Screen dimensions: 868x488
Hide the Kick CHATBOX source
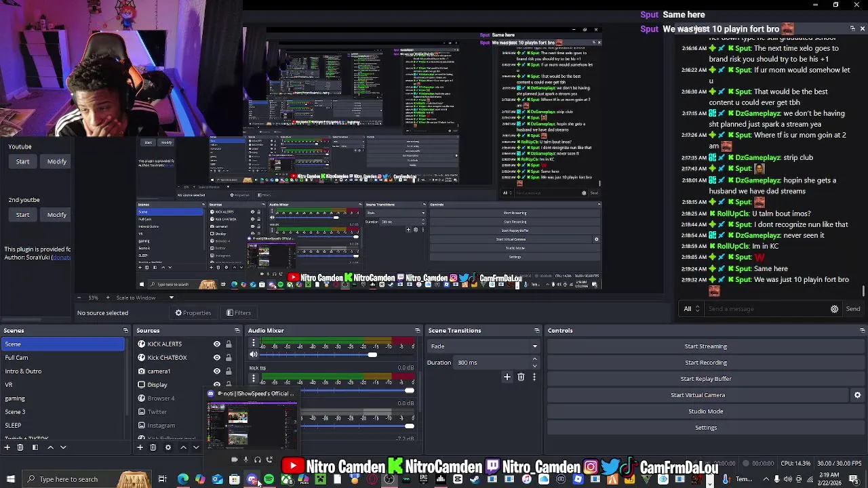click(217, 358)
